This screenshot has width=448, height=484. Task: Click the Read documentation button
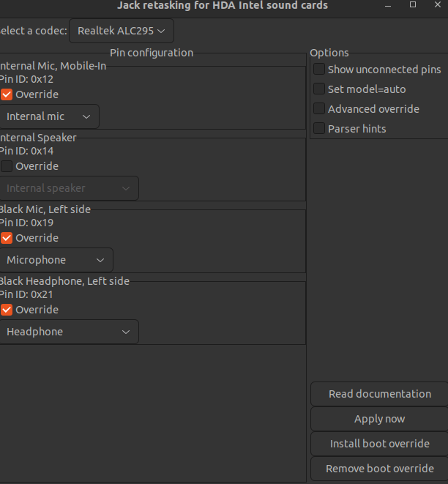coord(379,394)
